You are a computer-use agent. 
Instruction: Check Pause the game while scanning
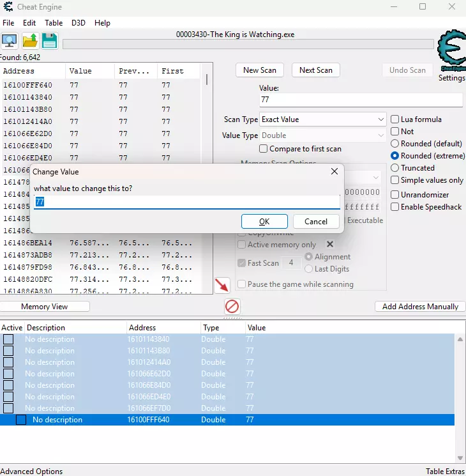[x=241, y=284]
